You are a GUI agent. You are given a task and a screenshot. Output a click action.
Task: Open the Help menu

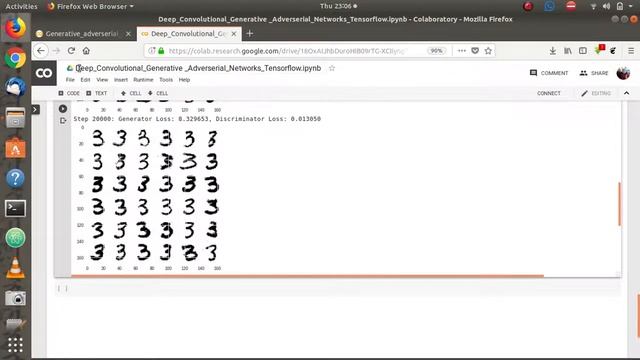pos(184,80)
